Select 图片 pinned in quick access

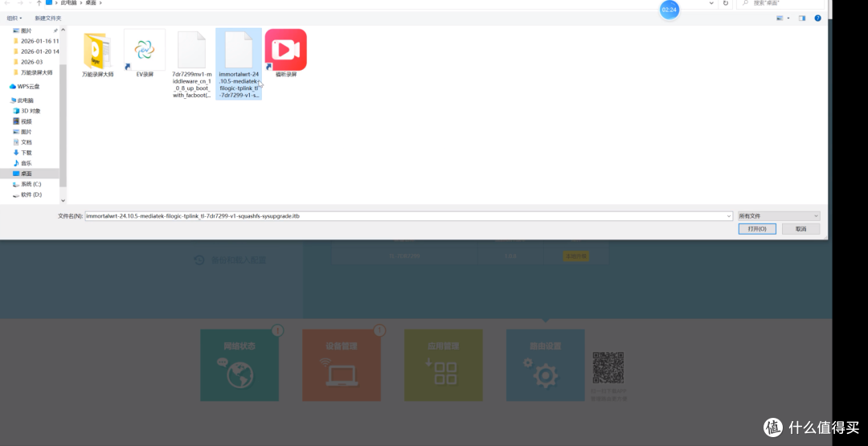tap(26, 31)
